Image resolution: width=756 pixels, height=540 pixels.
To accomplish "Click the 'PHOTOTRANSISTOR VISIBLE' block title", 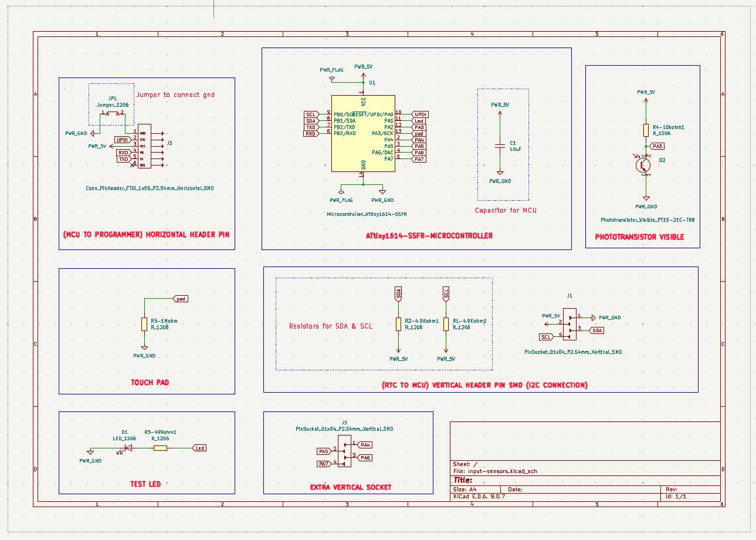I will 639,237.
